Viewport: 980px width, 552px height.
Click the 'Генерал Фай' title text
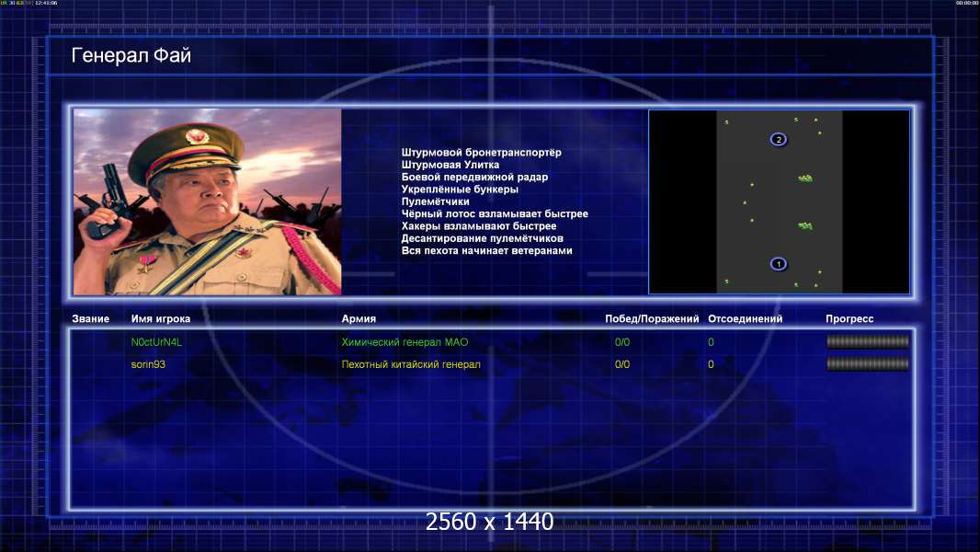coord(131,56)
